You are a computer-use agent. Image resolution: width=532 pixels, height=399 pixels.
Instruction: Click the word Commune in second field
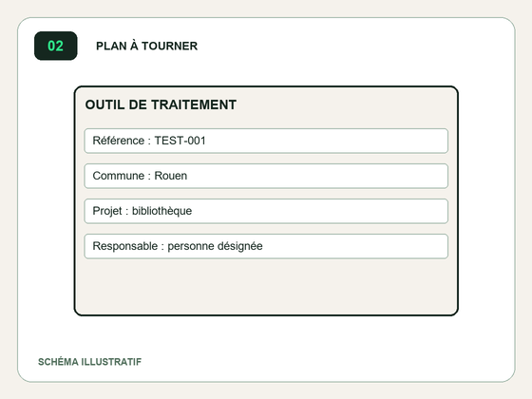click(119, 176)
